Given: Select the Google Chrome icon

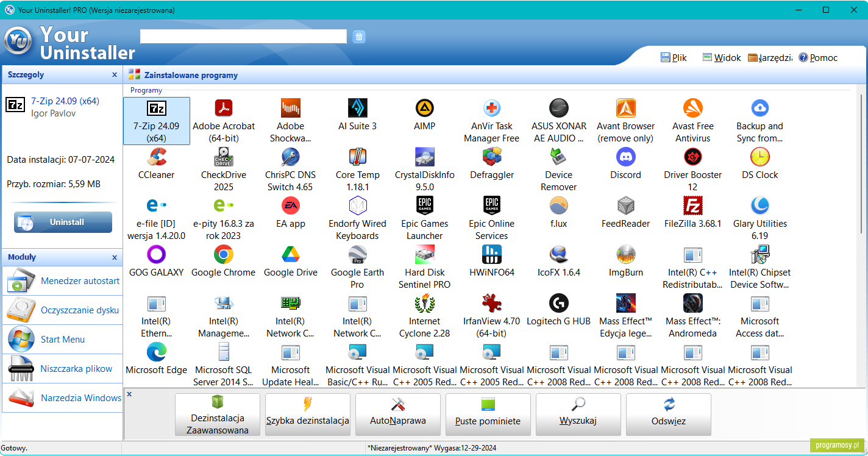Looking at the screenshot, I should pos(224,255).
